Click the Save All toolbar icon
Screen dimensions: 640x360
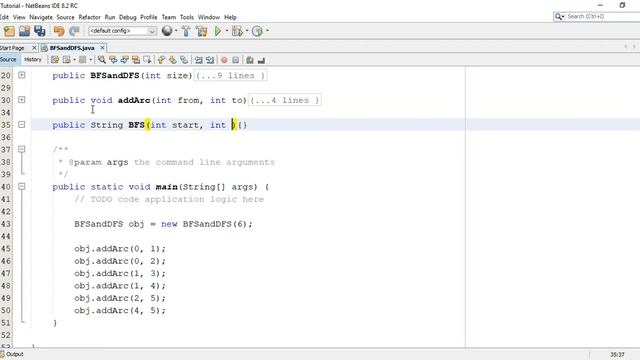coord(40,31)
